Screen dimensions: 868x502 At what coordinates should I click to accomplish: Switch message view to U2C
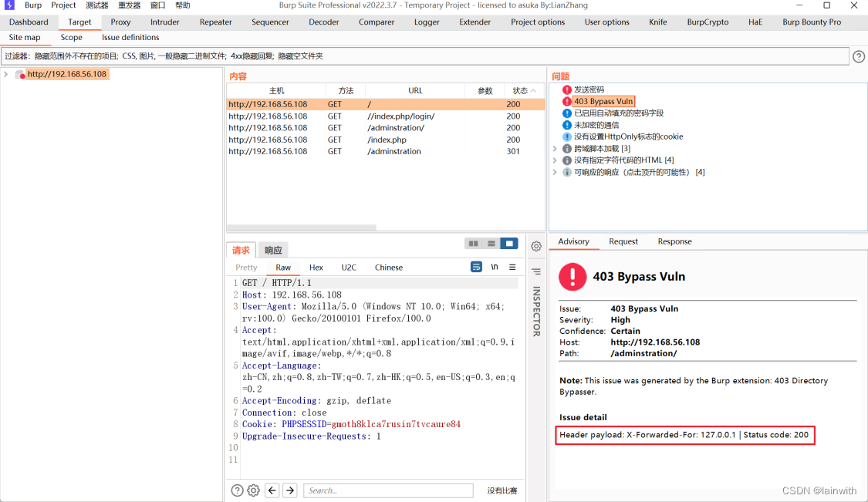[x=349, y=268]
